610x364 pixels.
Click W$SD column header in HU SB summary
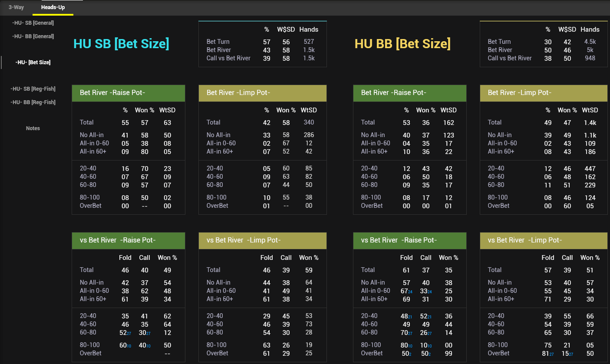pos(286,30)
